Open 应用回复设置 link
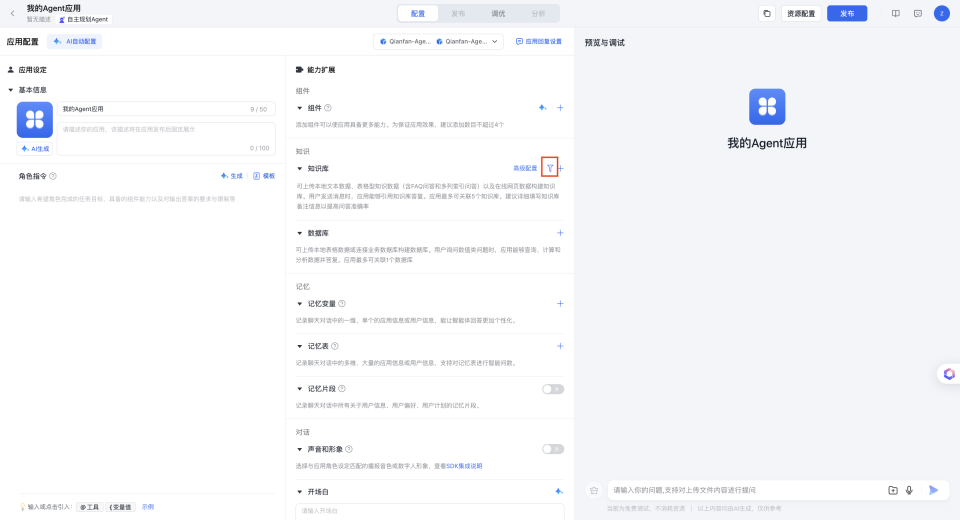Viewport: 960px width, 520px height. coord(539,42)
